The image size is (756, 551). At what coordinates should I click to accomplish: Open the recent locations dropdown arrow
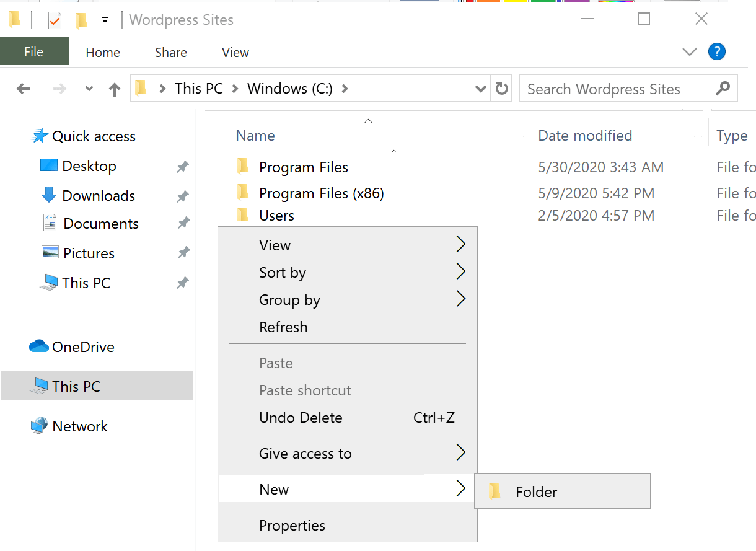tap(89, 89)
